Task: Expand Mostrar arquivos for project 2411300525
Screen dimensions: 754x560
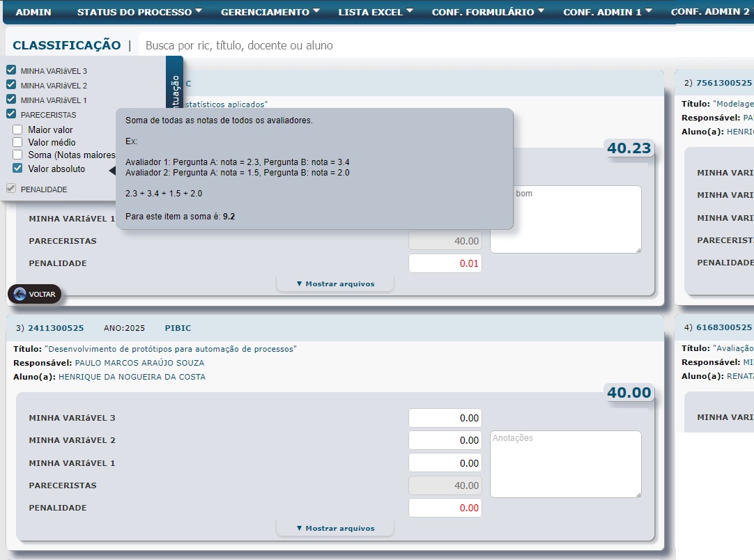Action: 335,528
